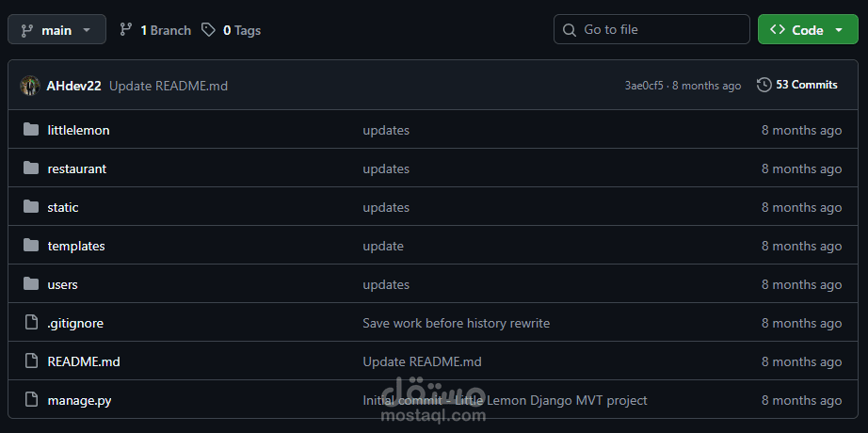Screen dimensions: 868x433
Task: Open the users folder
Action: coord(62,284)
